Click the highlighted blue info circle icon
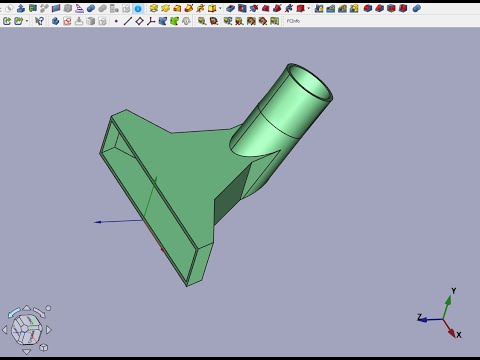This screenshot has height=360, width=480. tap(138, 8)
